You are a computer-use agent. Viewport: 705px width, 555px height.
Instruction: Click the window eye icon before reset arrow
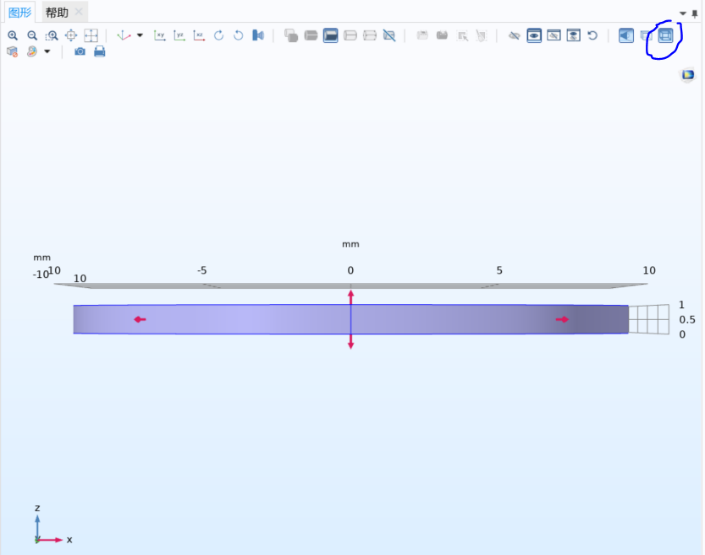(574, 36)
